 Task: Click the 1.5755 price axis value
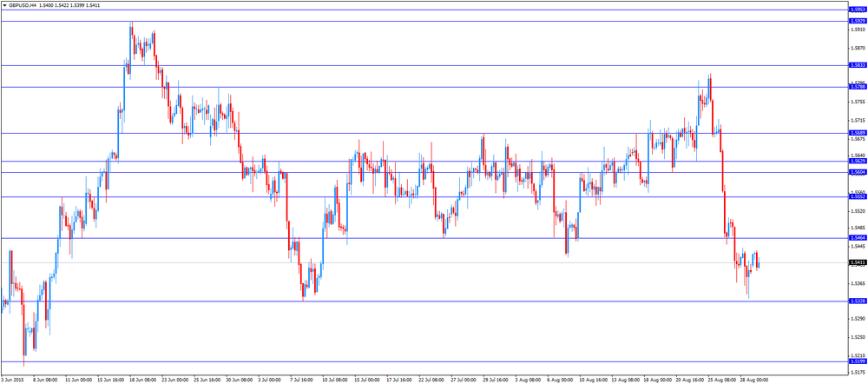(x=858, y=102)
